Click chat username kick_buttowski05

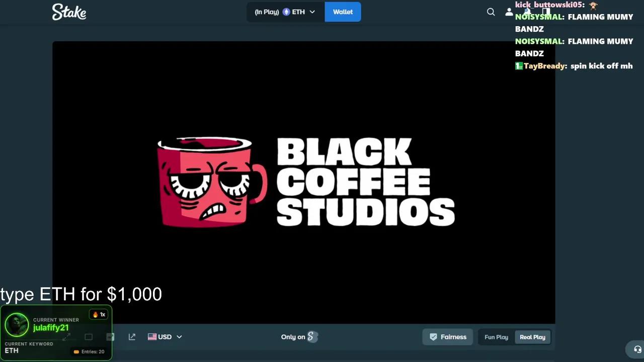[549, 5]
